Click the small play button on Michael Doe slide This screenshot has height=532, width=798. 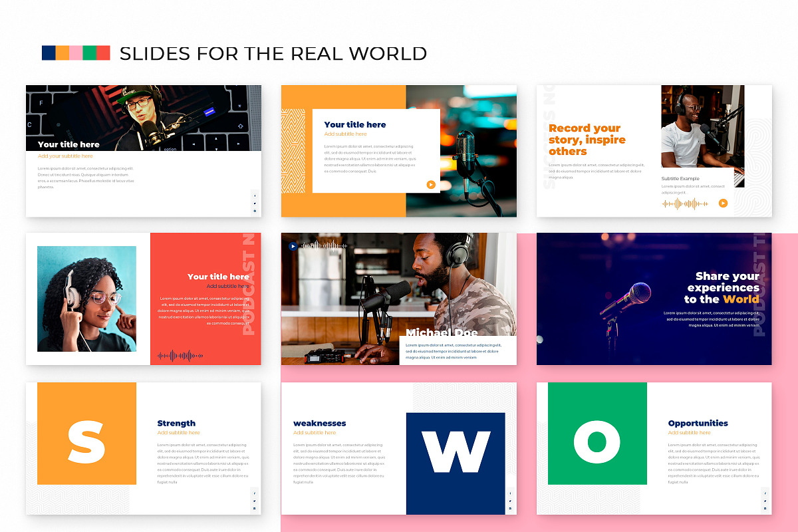coord(293,246)
